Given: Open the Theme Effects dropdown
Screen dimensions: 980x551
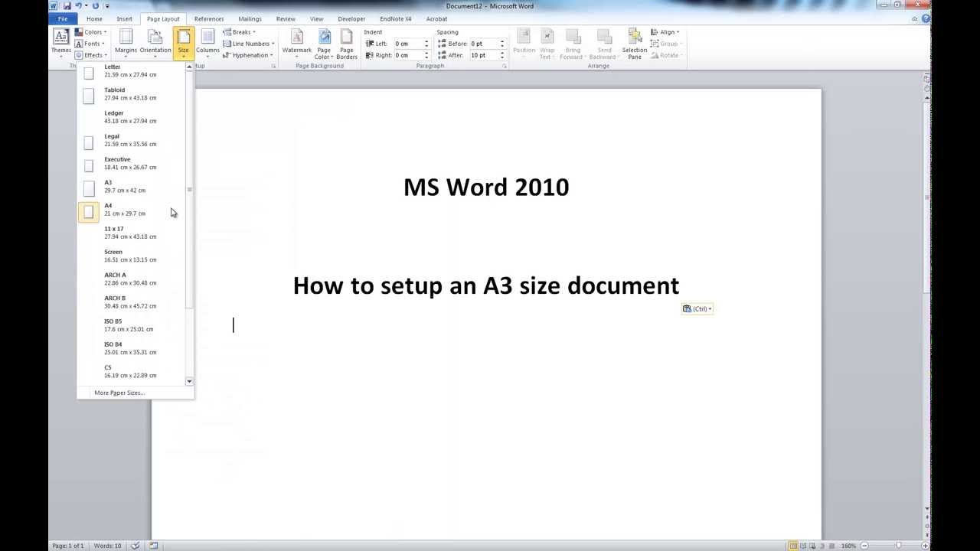Looking at the screenshot, I should tap(91, 55).
